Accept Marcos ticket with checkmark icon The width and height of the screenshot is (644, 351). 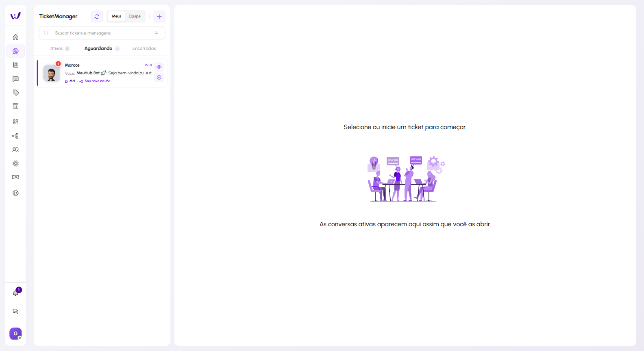click(159, 77)
